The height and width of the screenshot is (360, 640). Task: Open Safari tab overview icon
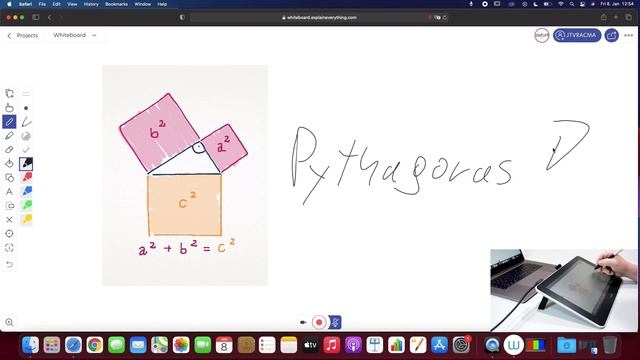pyautogui.click(x=629, y=18)
